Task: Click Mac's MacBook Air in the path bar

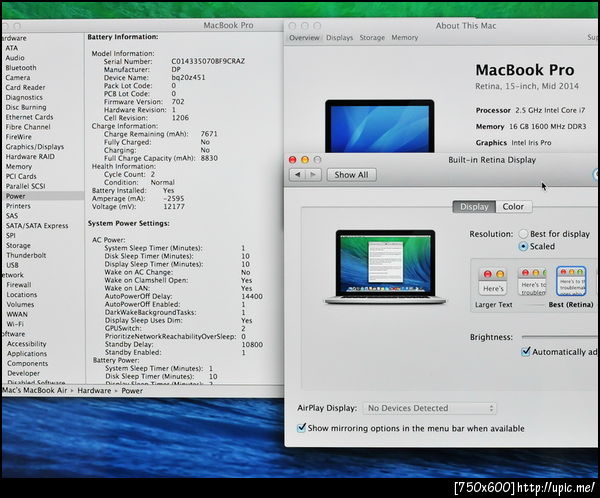Action: [34, 390]
